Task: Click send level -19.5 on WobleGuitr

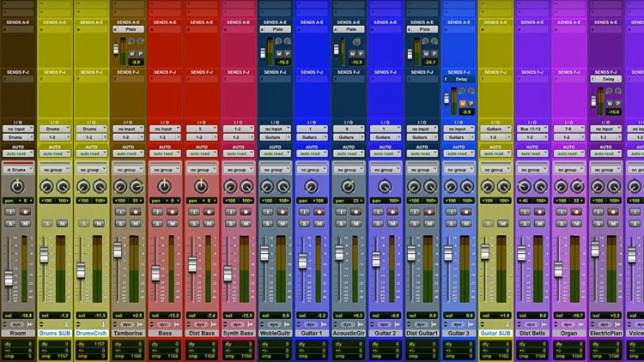Action: point(283,63)
